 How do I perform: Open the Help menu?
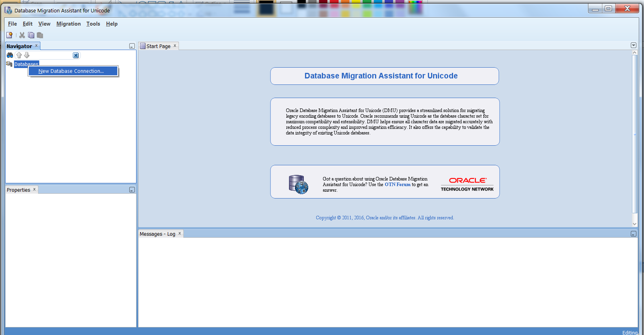[112, 24]
